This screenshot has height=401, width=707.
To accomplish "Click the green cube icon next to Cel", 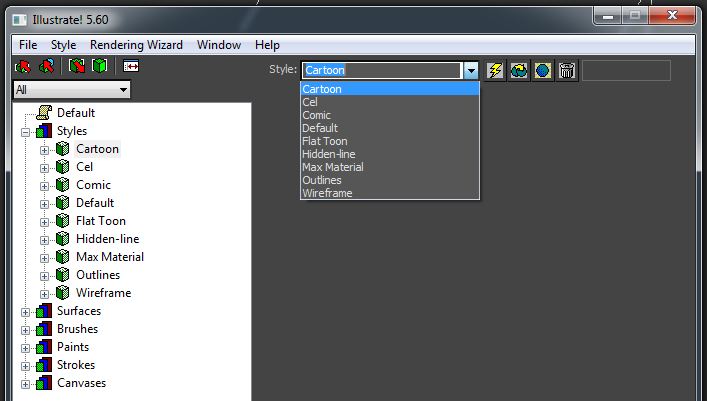I will tap(63, 166).
